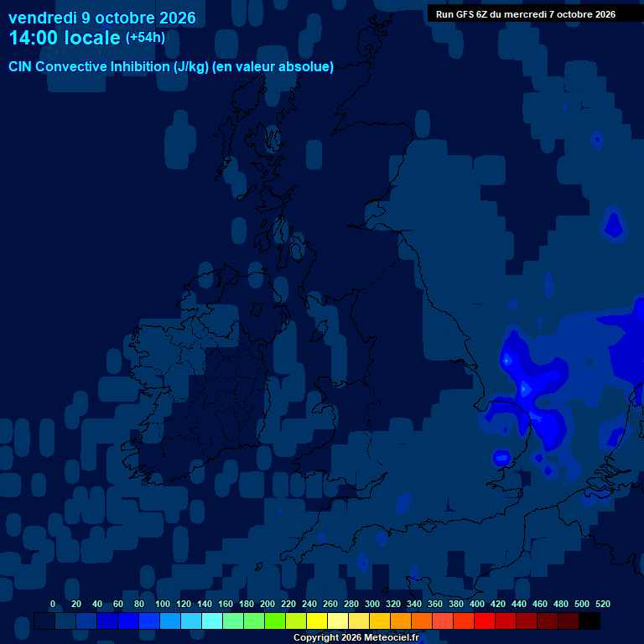Click the '400' legend scale label

point(476,604)
